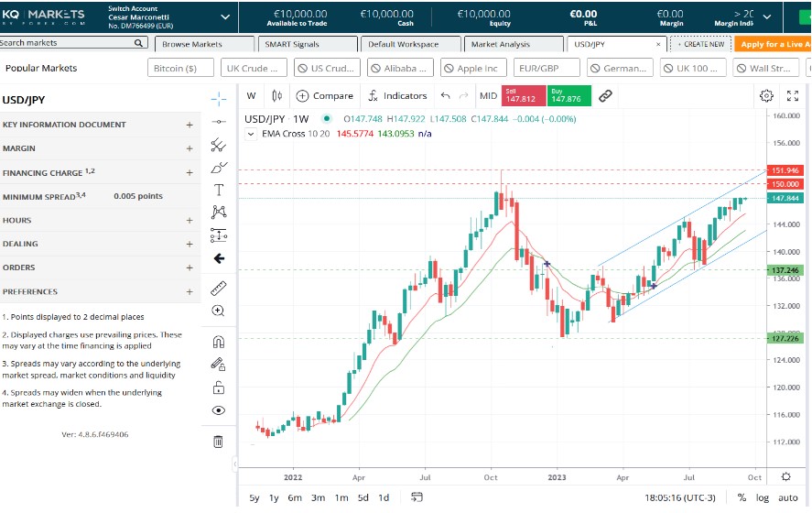Collapse the EMA Cross indicator legend

(x=251, y=134)
